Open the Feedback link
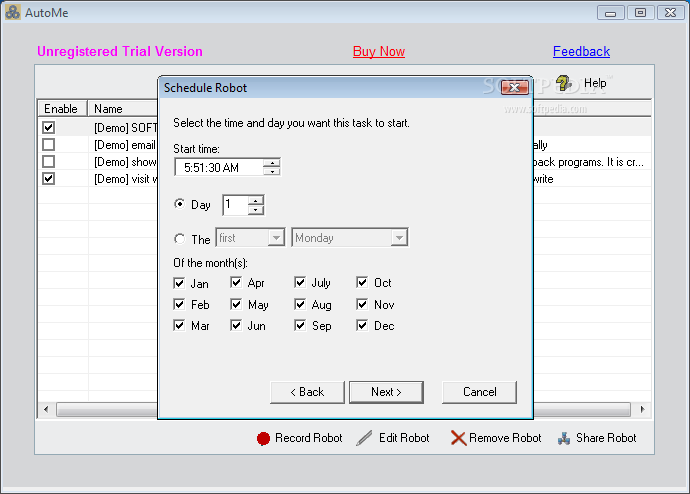Viewport: 690px width, 494px height. [581, 51]
